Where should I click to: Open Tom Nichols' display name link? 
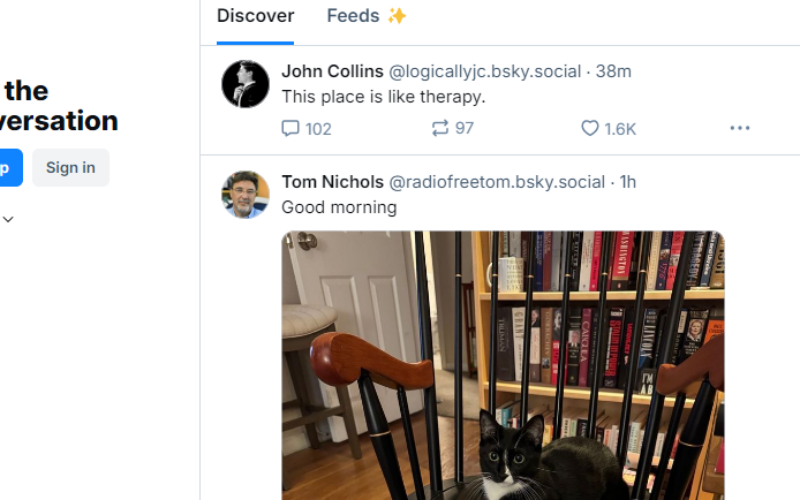point(332,181)
